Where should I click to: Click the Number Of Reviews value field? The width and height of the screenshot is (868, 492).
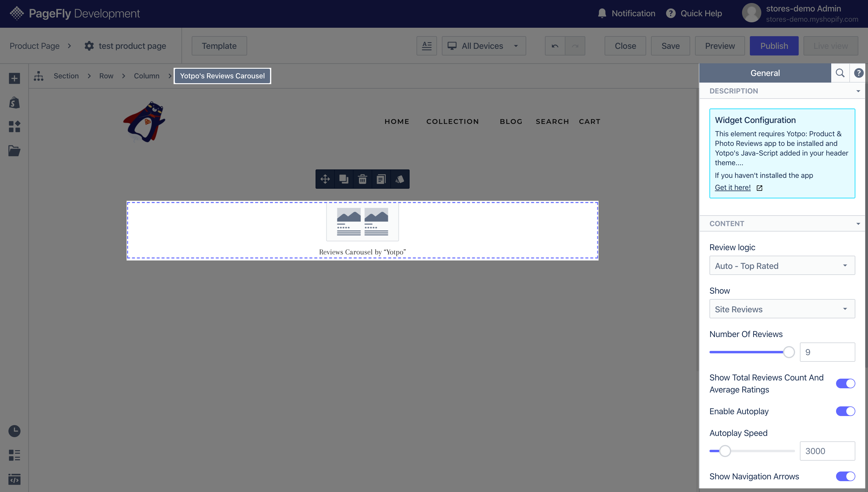[x=827, y=352]
